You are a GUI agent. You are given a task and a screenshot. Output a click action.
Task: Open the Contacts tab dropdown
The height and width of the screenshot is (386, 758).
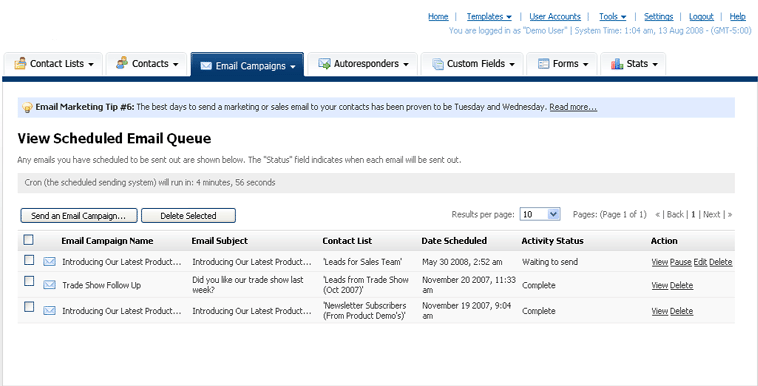175,64
